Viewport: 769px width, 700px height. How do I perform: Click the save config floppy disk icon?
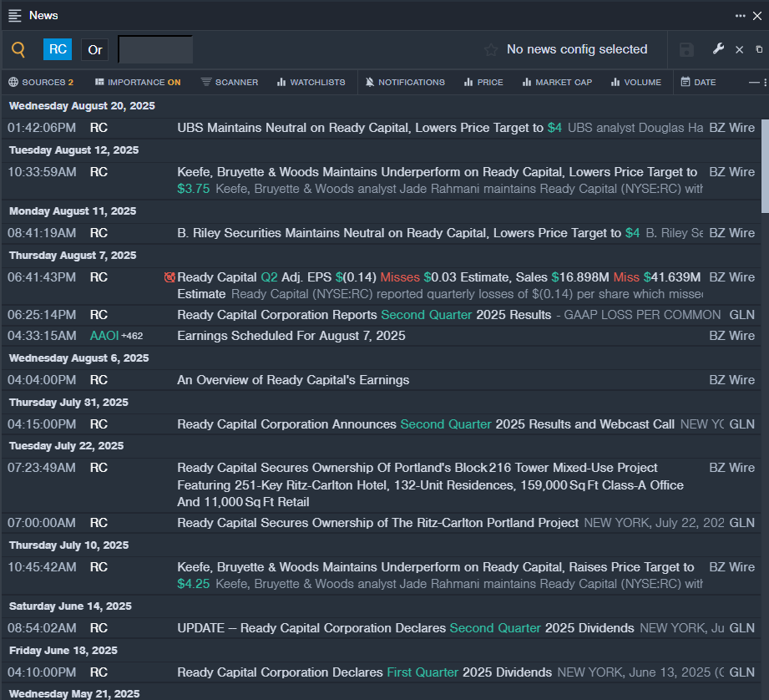[686, 49]
